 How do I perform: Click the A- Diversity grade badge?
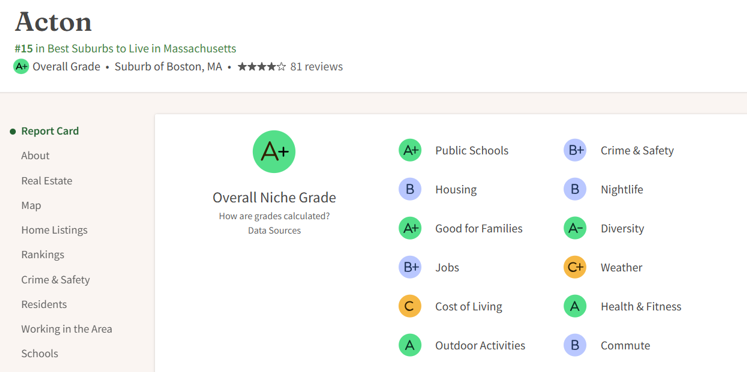coord(575,229)
